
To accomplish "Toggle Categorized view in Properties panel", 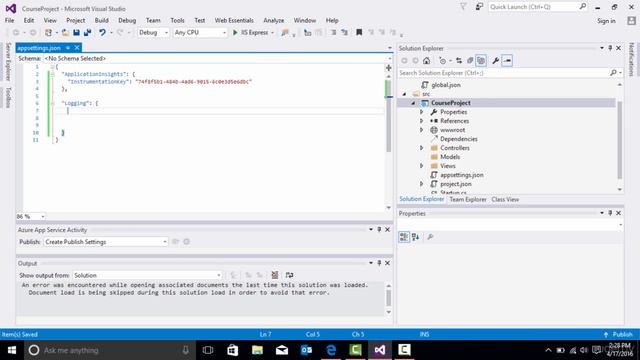I will point(404,237).
